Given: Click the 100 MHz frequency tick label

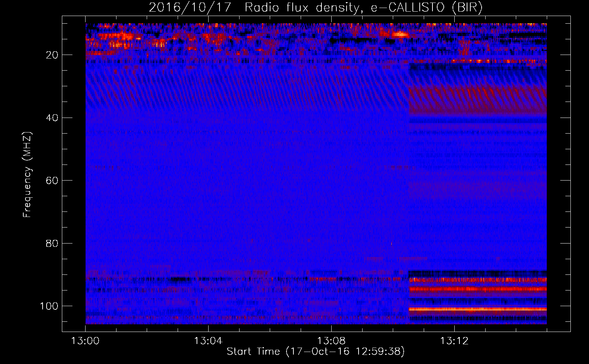Looking at the screenshot, I should [x=49, y=306].
